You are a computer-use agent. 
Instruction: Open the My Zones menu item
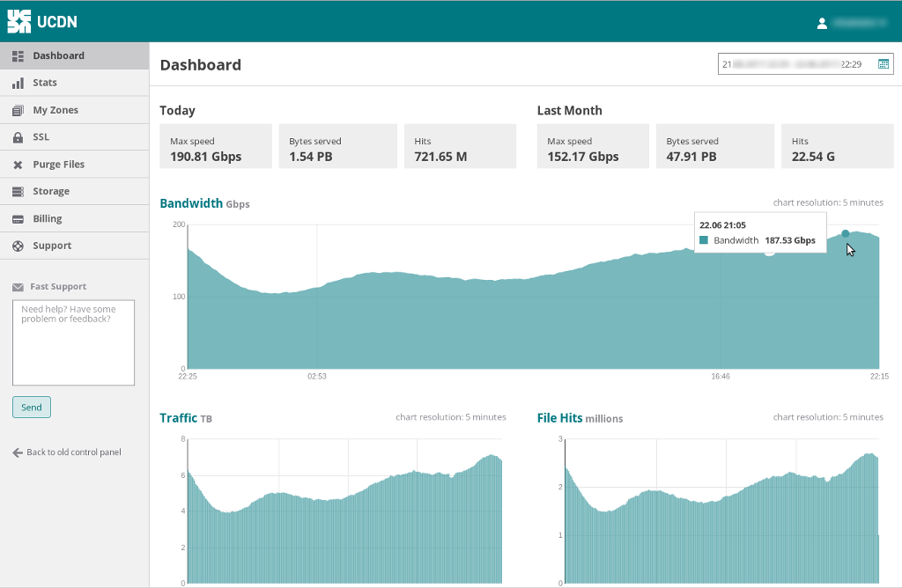pyautogui.click(x=55, y=110)
